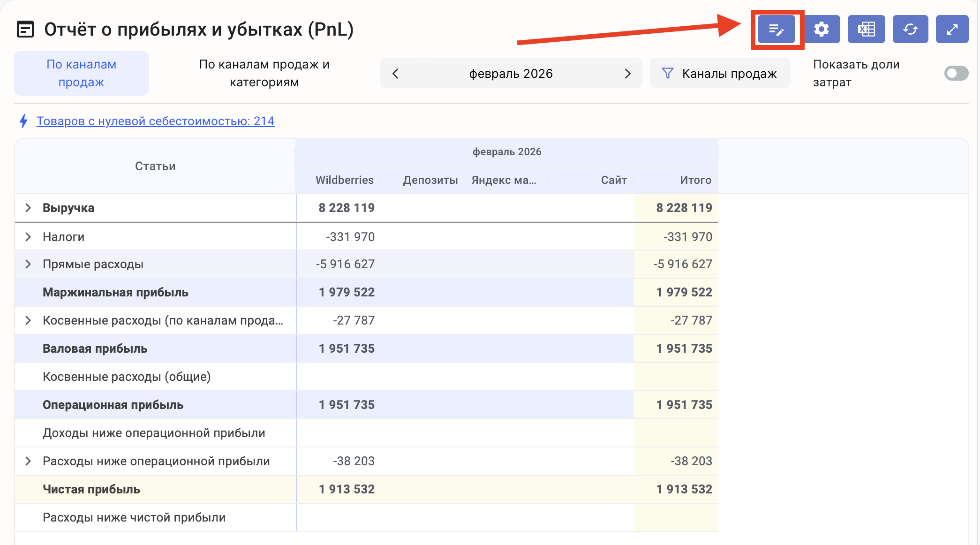
Task: Expand the Прямые расходы row
Action: 28,264
